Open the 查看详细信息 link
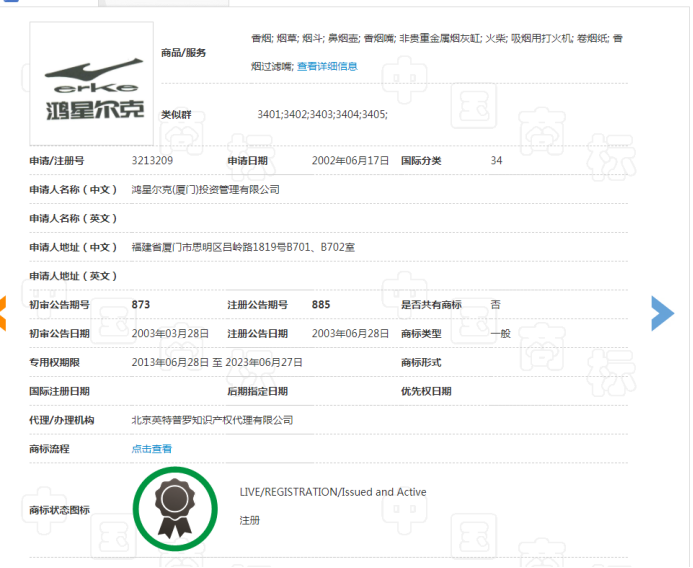 point(327,66)
